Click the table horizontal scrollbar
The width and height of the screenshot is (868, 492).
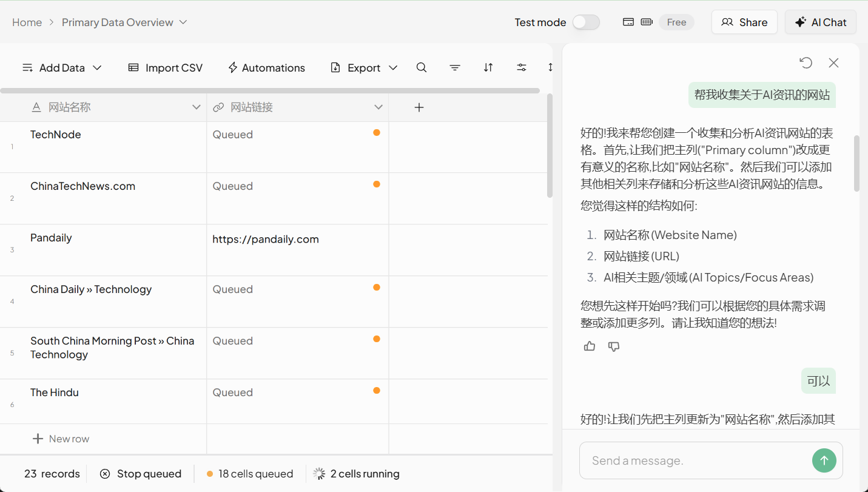point(270,91)
